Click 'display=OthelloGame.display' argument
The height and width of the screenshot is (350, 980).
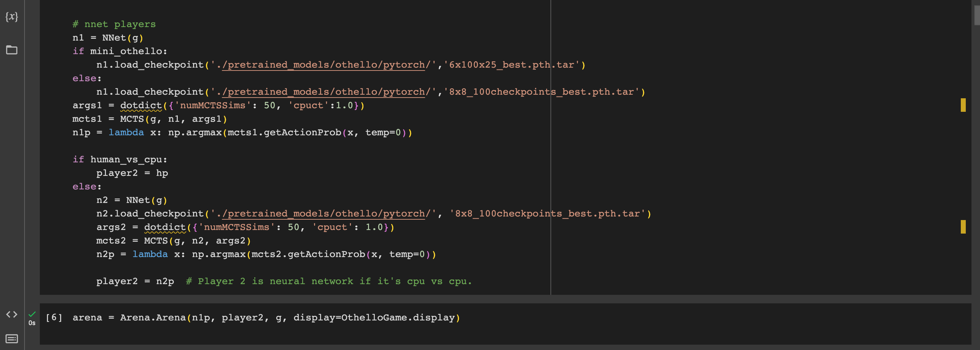click(x=374, y=318)
